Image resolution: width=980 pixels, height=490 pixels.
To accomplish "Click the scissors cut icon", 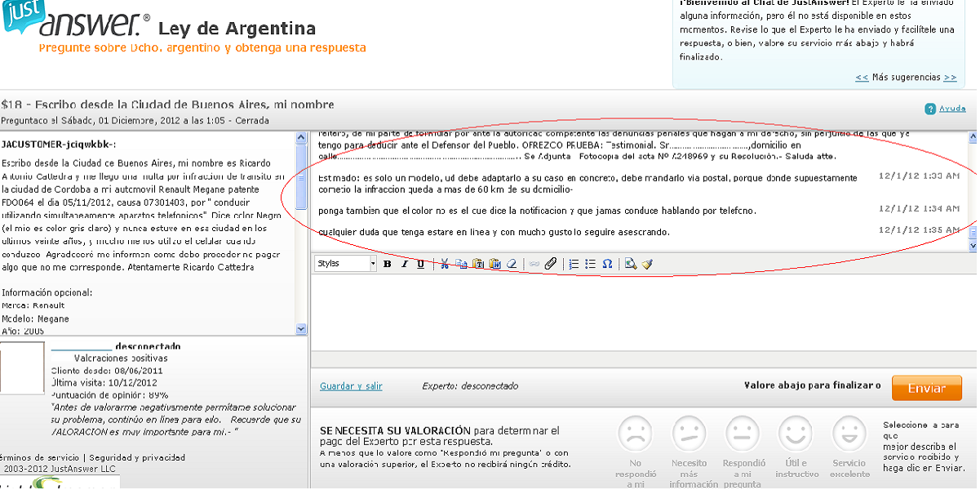I will 445,264.
